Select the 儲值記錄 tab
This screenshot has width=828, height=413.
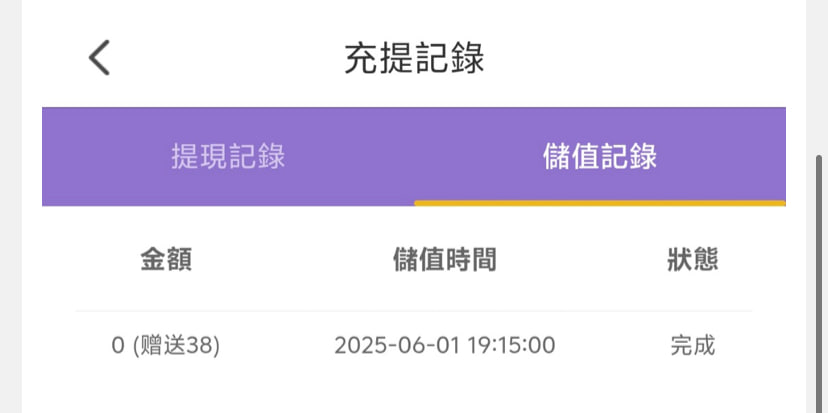[599, 157]
